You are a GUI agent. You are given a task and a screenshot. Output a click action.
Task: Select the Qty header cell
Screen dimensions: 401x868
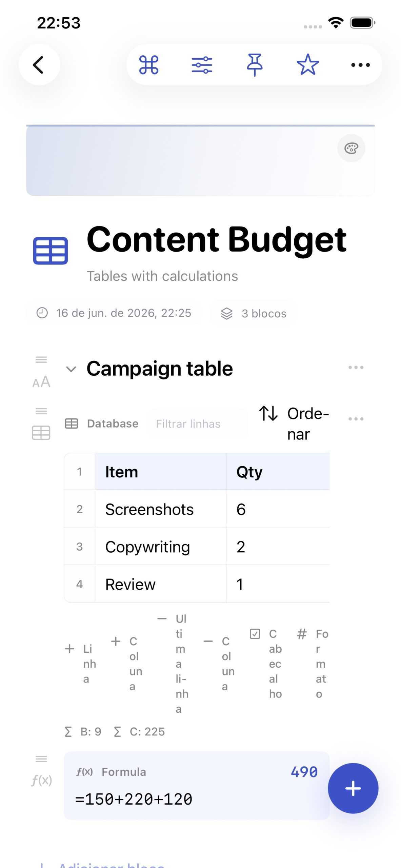(278, 472)
